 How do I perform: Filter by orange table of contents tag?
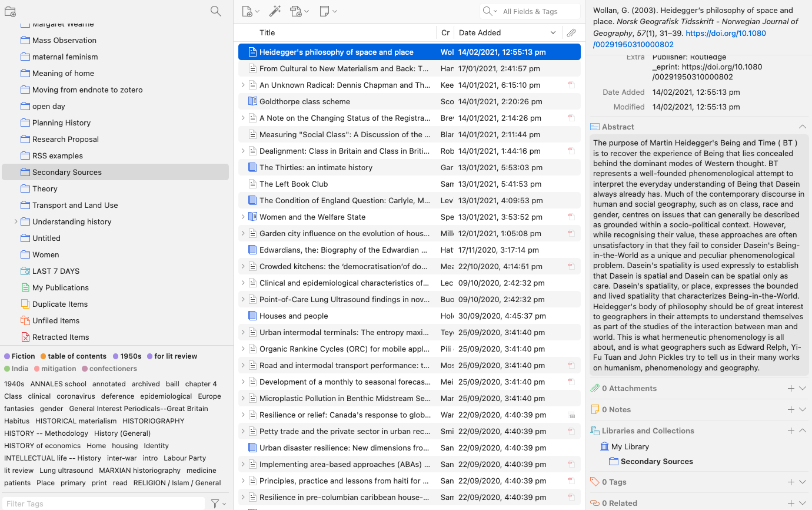pos(74,356)
